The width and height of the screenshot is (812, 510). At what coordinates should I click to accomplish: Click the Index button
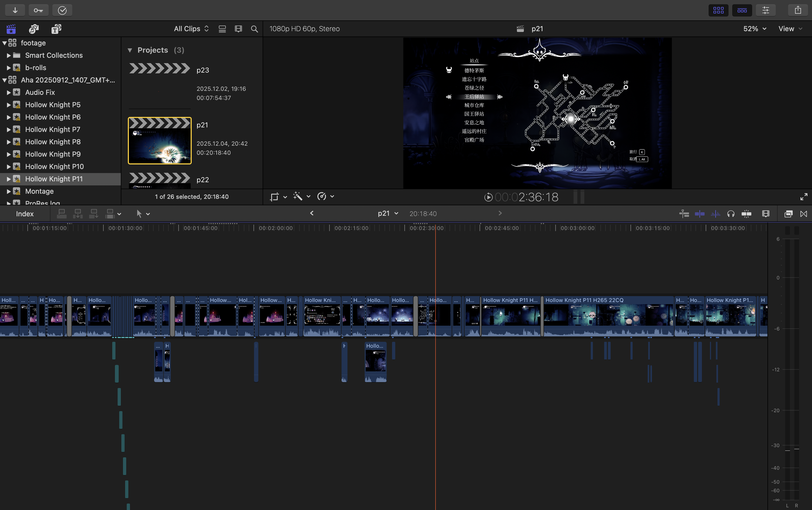point(25,214)
